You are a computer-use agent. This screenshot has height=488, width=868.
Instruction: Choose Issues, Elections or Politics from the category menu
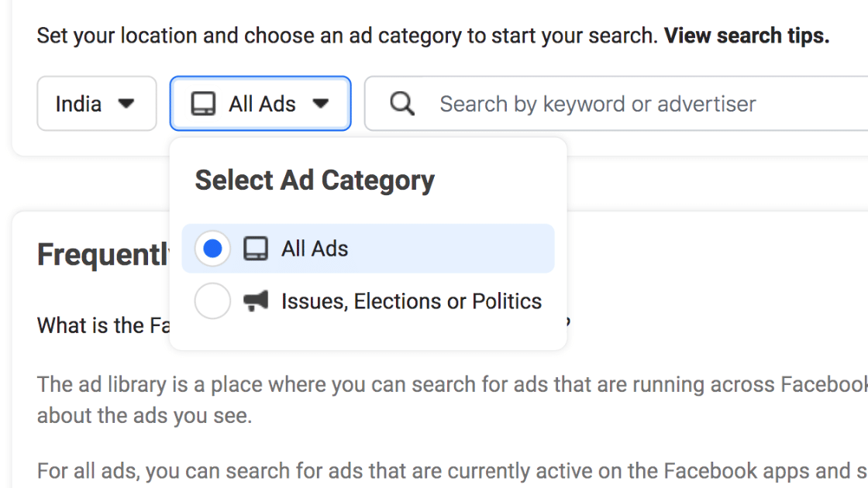click(411, 301)
